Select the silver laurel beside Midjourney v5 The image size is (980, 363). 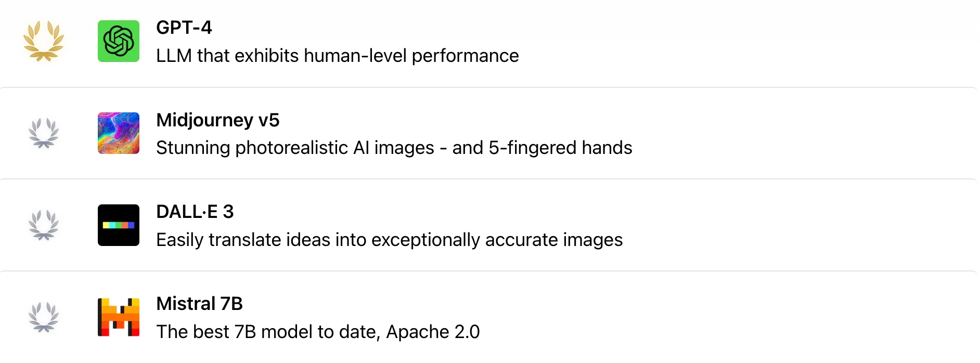pos(44,133)
